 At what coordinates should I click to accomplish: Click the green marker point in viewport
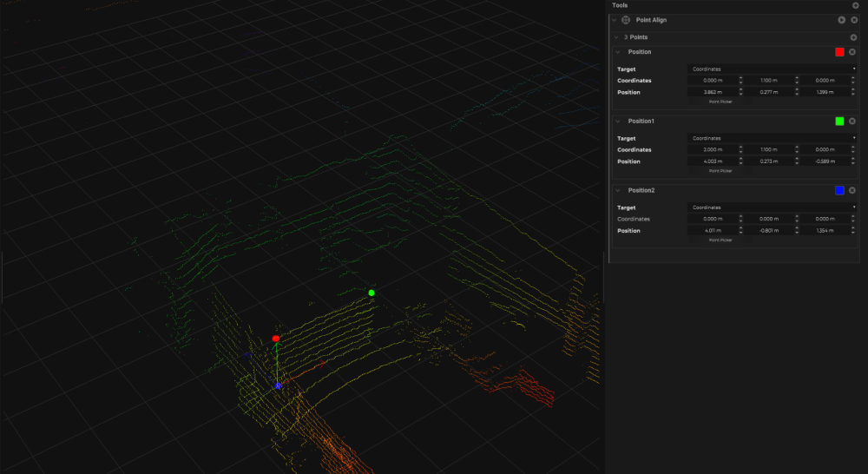click(x=372, y=293)
